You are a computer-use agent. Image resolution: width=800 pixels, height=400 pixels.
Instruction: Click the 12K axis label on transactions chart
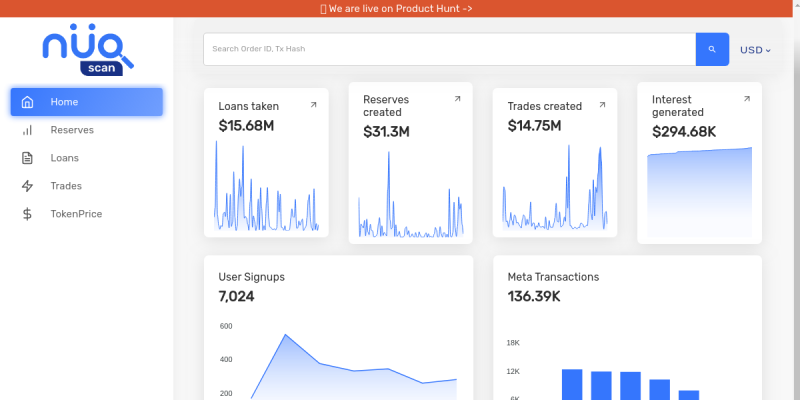coord(513,371)
